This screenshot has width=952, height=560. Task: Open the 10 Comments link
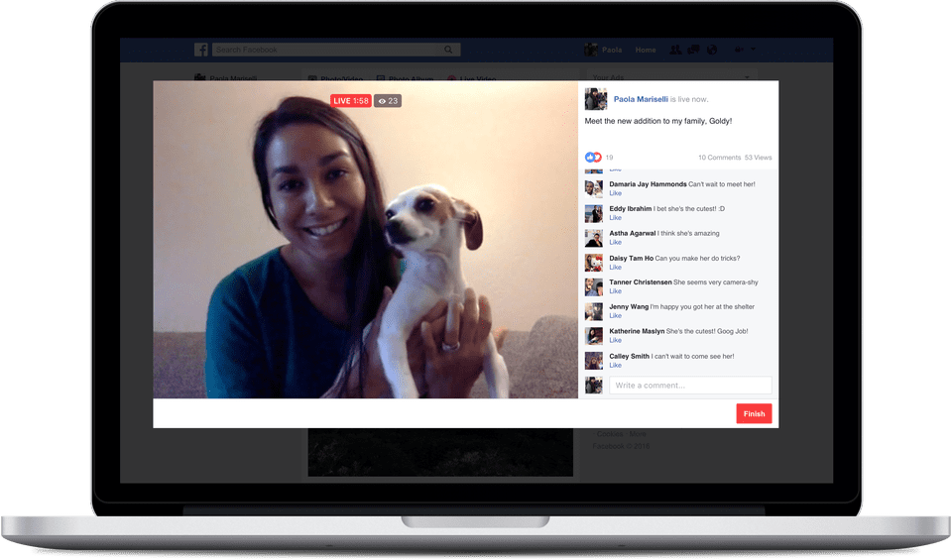coord(720,158)
